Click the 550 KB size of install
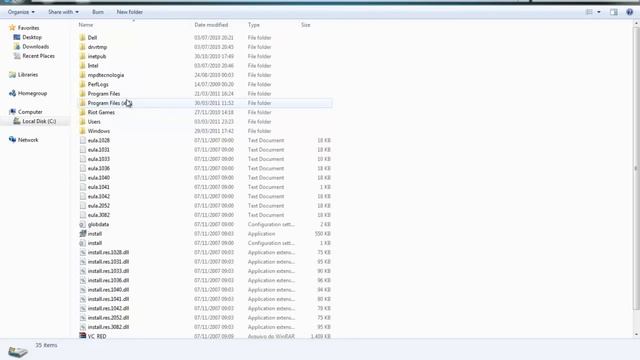 [322, 234]
